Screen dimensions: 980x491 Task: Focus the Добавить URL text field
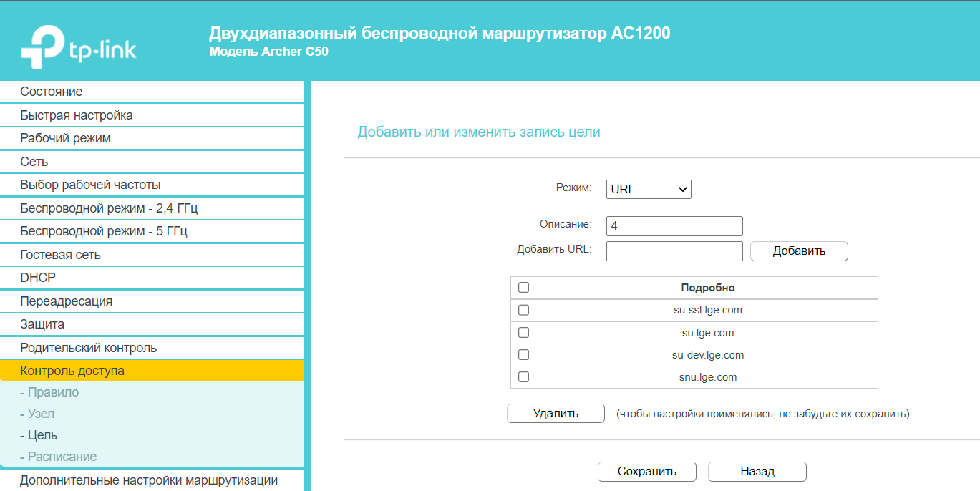click(x=674, y=251)
